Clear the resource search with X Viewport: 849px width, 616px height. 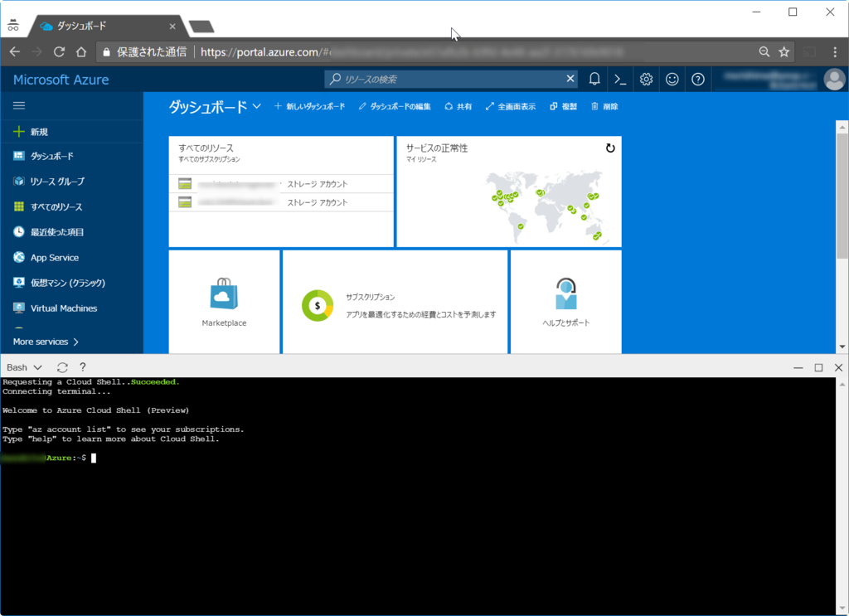[x=570, y=79]
